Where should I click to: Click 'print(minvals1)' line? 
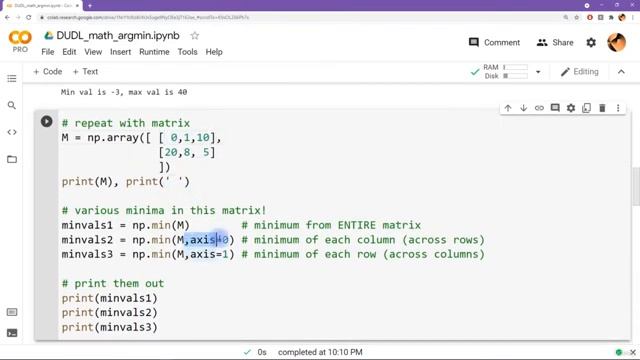[x=109, y=298]
